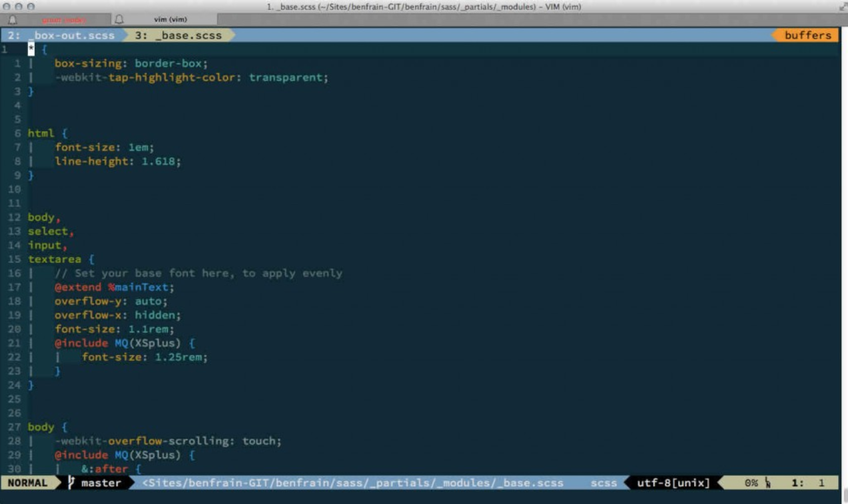Select the red-titled first terminal tab
This screenshot has width=848, height=504.
pyautogui.click(x=64, y=20)
